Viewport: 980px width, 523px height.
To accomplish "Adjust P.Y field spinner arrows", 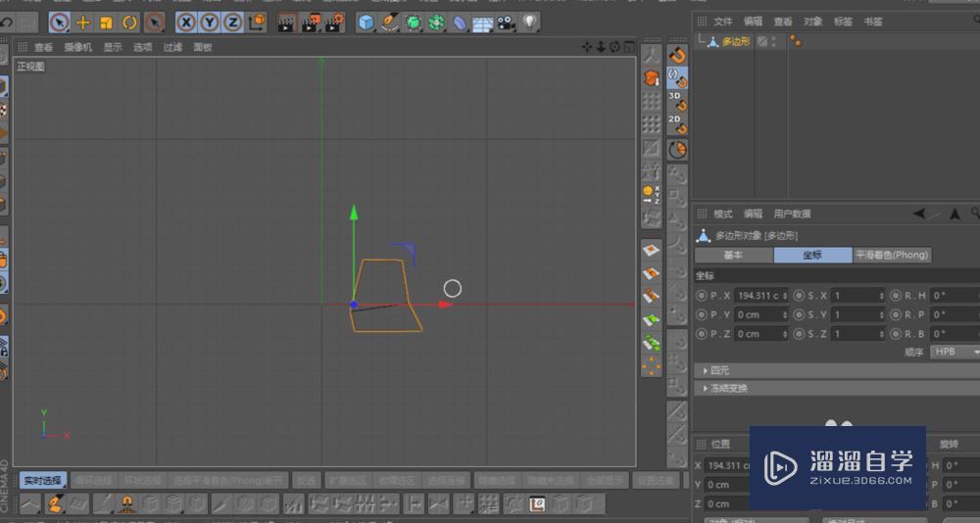I will [x=784, y=315].
